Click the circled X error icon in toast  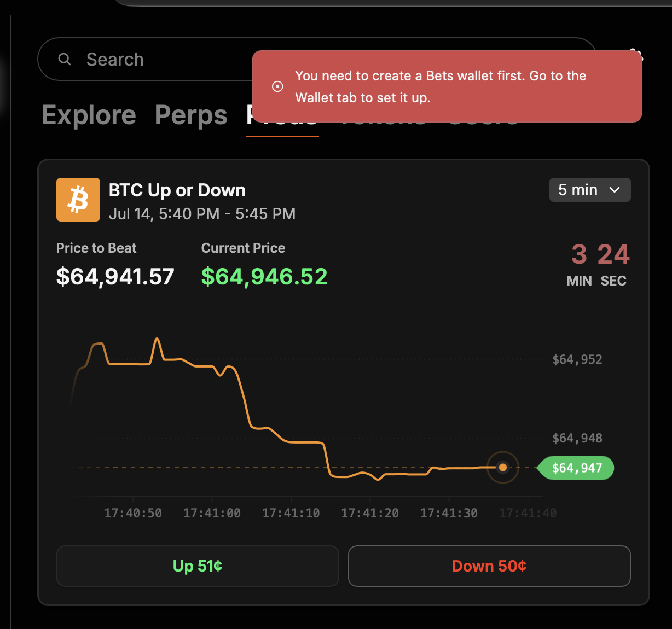pos(277,86)
